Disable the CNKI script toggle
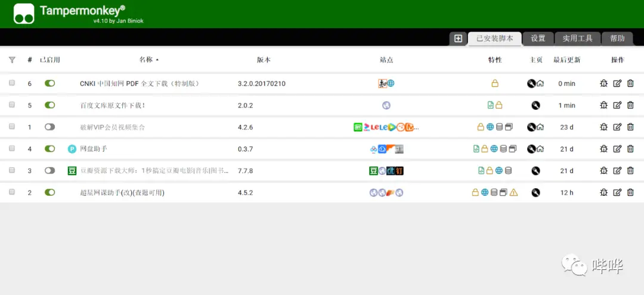644x295 pixels. [49, 84]
